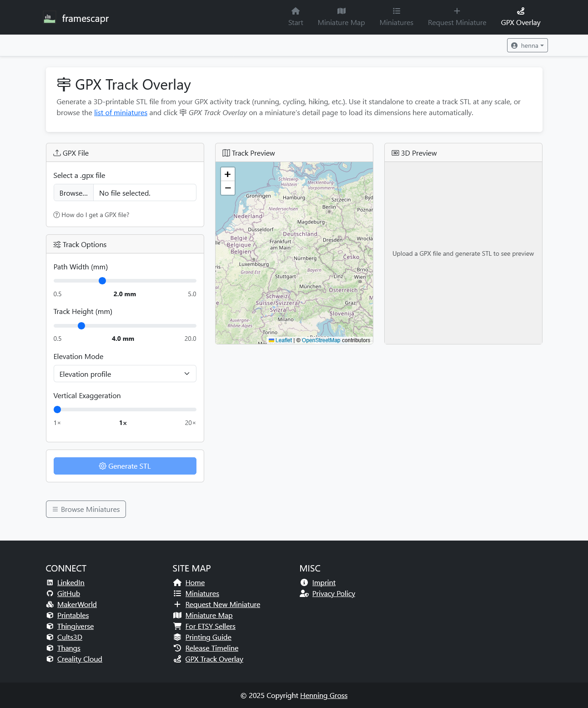Follow the list of miniatures link
This screenshot has height=708, width=588.
coord(121,112)
